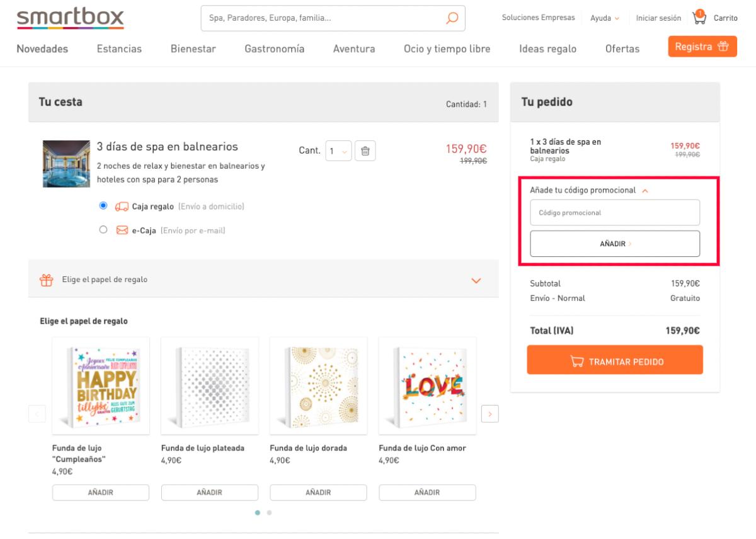Open the Carrito shopping cart icon
Image resolution: width=756 pixels, height=539 pixels.
pos(699,18)
